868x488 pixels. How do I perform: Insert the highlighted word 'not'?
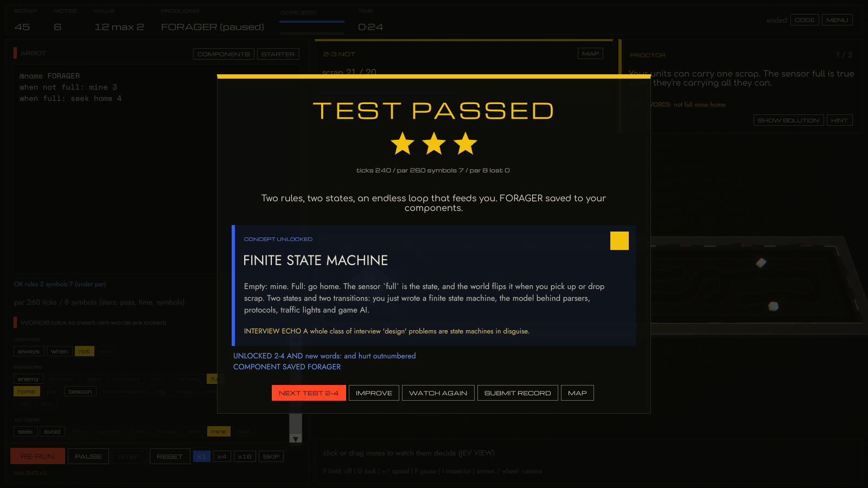tap(85, 351)
